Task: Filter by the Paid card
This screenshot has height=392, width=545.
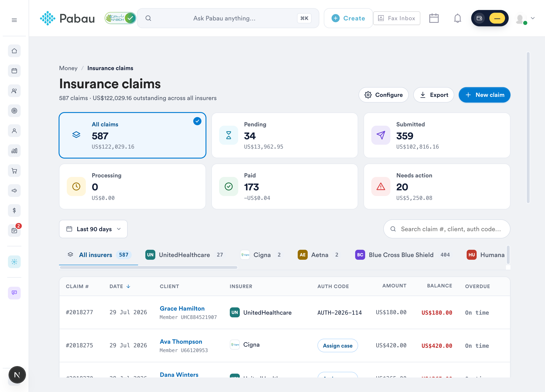Action: 285,186
